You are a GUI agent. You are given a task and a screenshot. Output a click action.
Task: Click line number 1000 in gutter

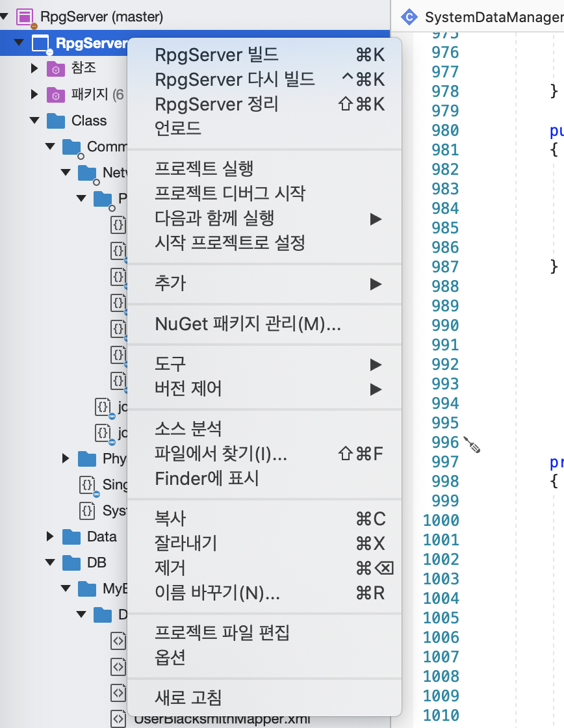(441, 521)
